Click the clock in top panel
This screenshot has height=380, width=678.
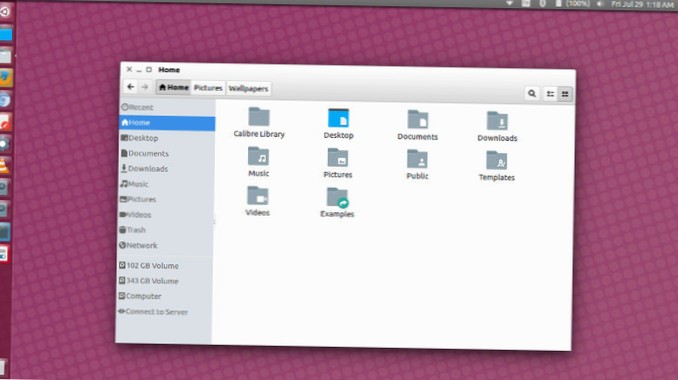coord(642,4)
